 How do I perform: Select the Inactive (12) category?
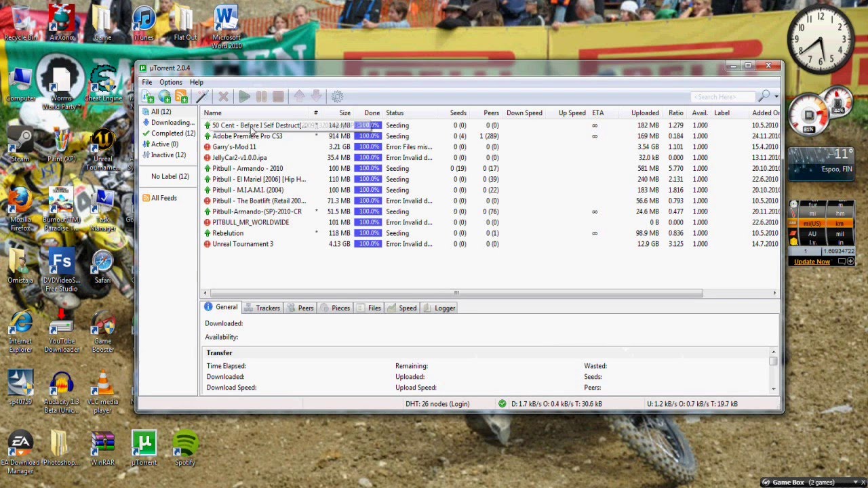(x=164, y=155)
